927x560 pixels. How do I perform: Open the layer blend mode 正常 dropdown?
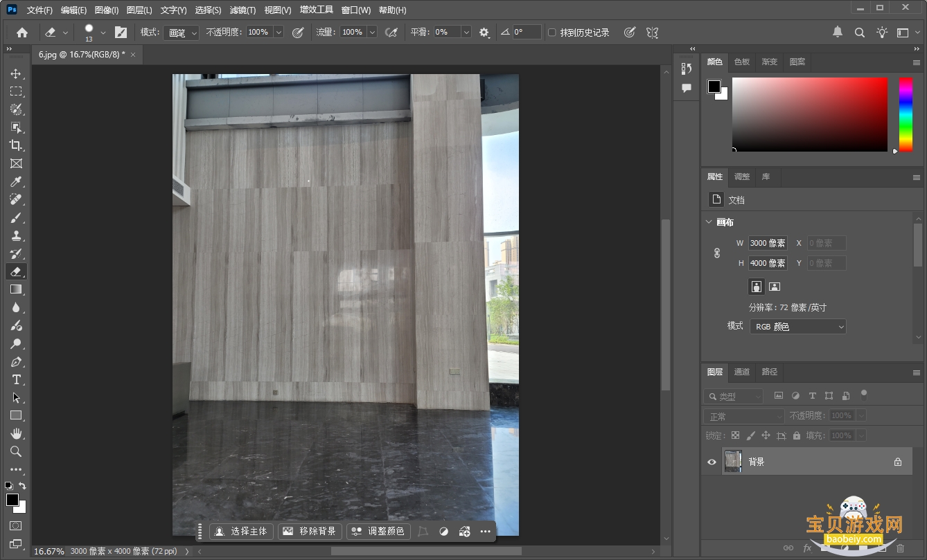pyautogui.click(x=744, y=416)
